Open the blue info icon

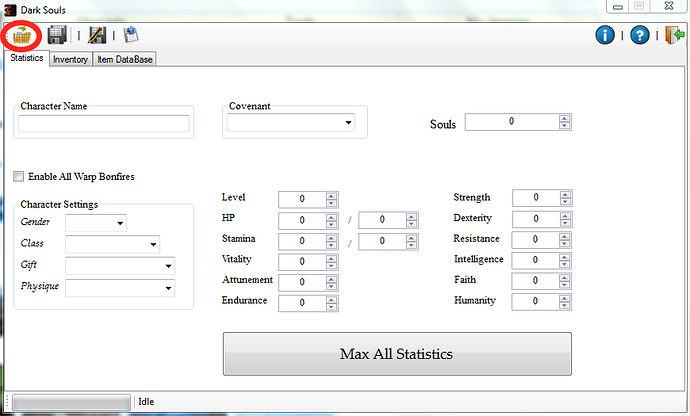pyautogui.click(x=605, y=35)
